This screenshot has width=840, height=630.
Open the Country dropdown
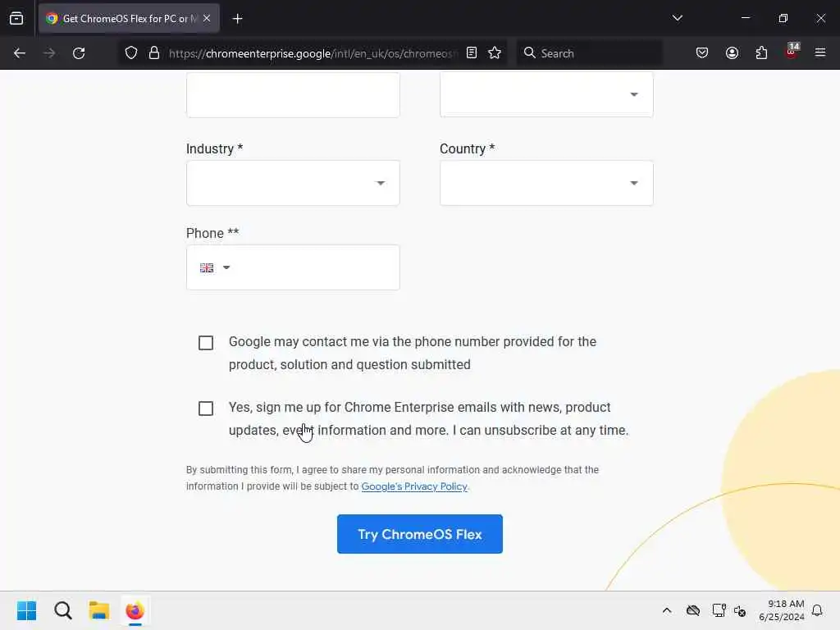(x=546, y=183)
